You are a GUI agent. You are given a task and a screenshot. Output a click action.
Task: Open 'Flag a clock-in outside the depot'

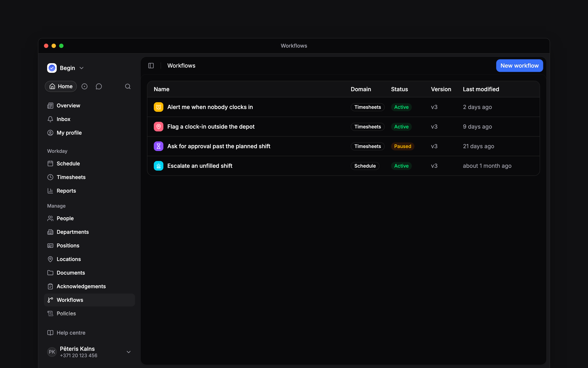point(211,127)
